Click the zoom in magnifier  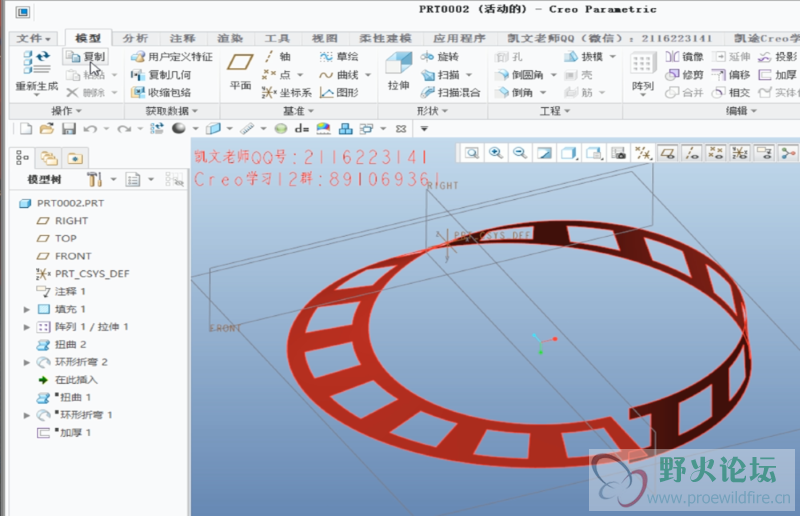coord(495,153)
